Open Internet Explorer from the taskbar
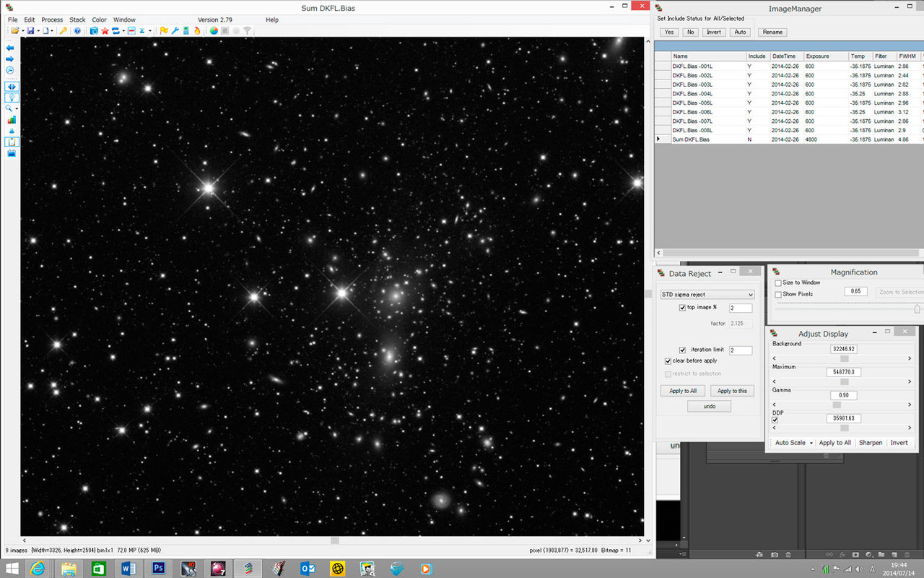924x578 pixels. click(38, 568)
